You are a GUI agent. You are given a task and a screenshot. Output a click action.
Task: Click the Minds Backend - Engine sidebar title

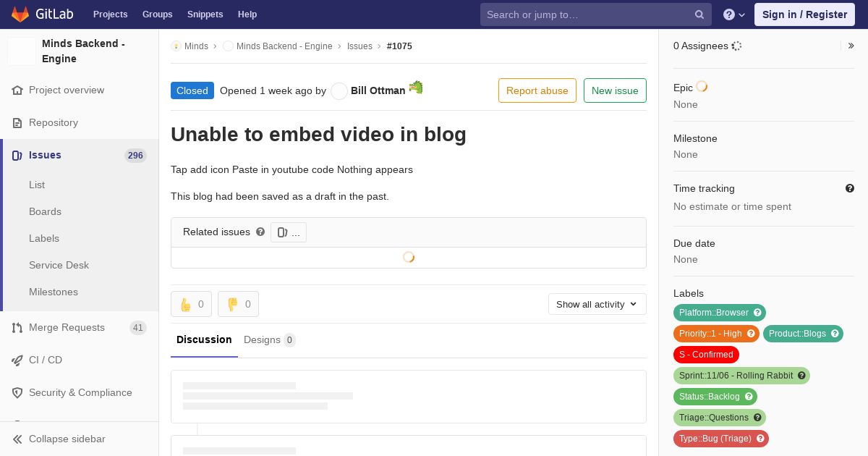point(84,51)
